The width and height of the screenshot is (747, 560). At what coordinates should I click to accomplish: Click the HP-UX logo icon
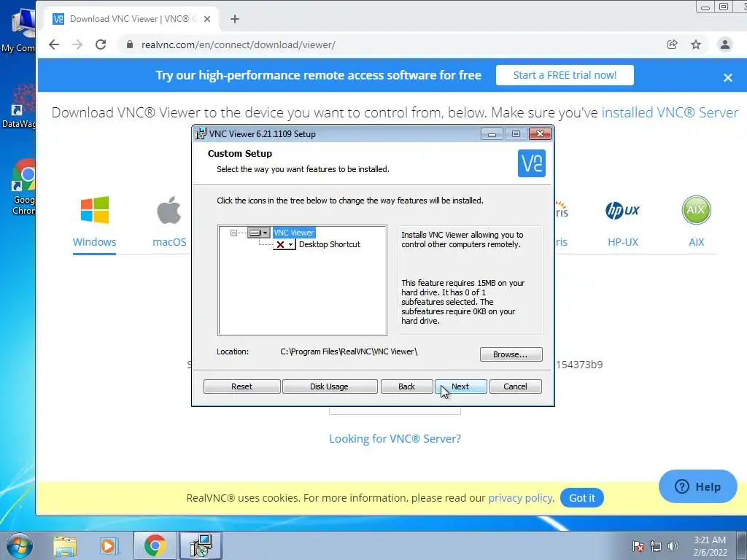(x=623, y=210)
